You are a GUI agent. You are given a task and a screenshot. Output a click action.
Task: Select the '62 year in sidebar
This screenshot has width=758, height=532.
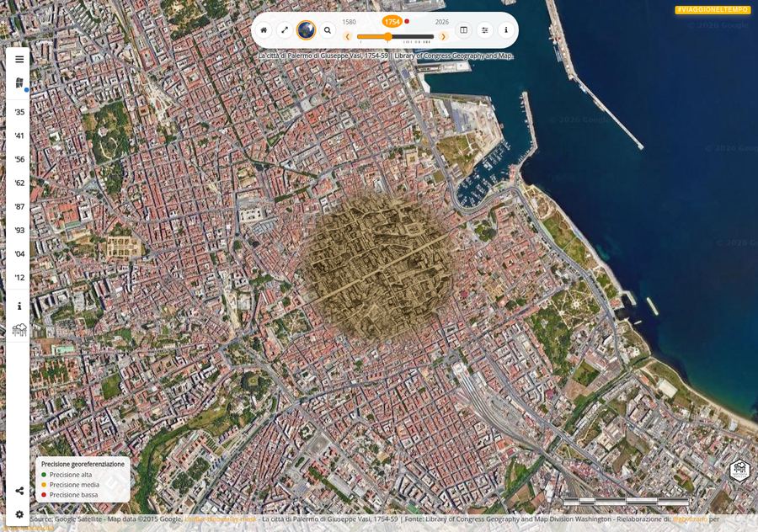coord(19,184)
